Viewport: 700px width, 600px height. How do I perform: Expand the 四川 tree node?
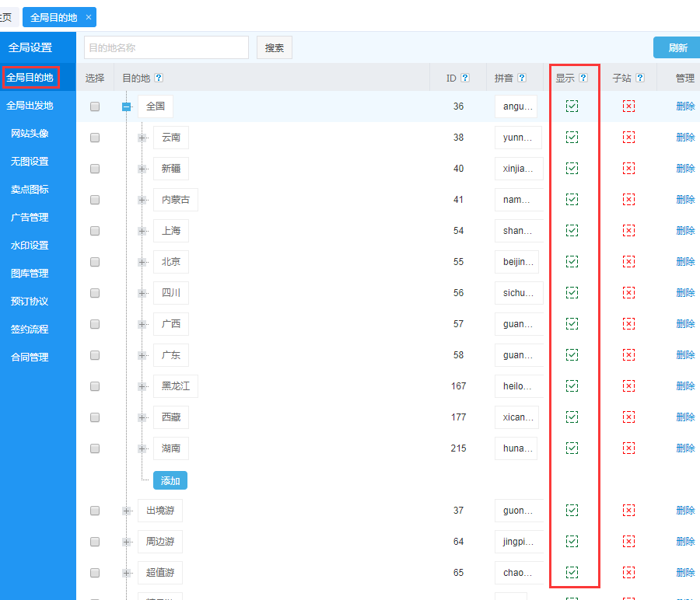(142, 293)
